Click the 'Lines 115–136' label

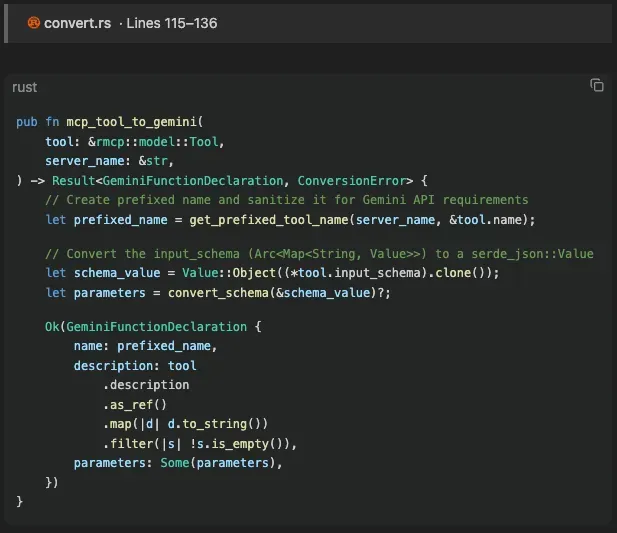coord(172,23)
